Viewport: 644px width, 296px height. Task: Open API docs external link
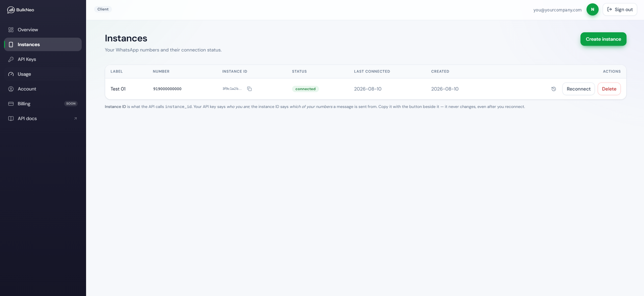43,118
